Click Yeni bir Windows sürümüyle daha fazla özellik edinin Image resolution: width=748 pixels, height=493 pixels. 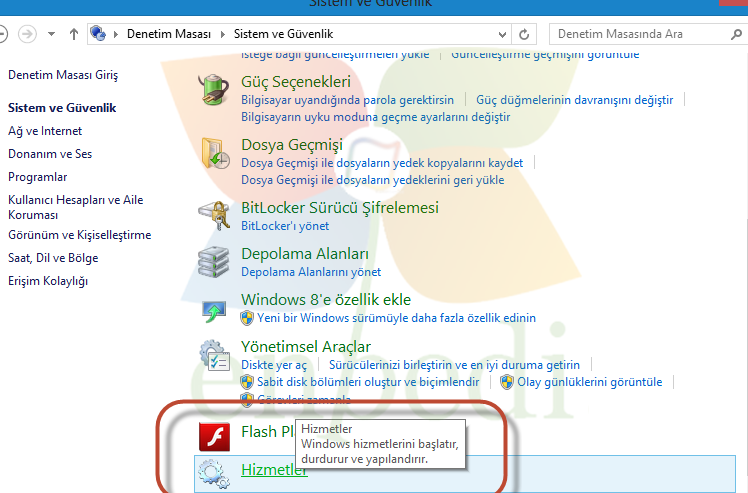[x=396, y=318]
